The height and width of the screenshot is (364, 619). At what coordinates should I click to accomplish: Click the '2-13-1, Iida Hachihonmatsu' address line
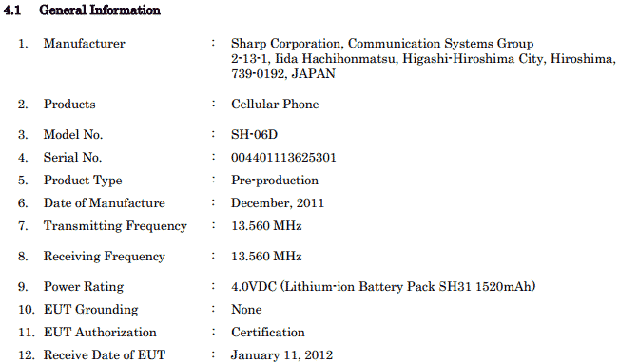click(423, 58)
